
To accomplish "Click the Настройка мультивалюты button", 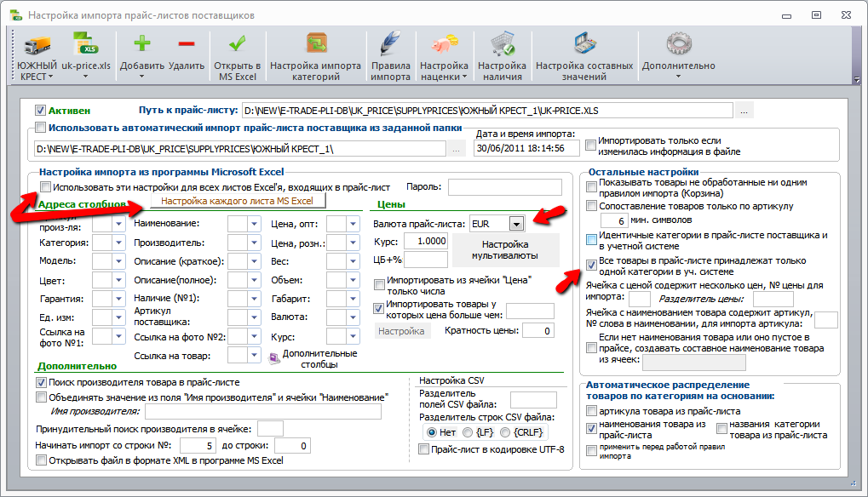I will [505, 250].
